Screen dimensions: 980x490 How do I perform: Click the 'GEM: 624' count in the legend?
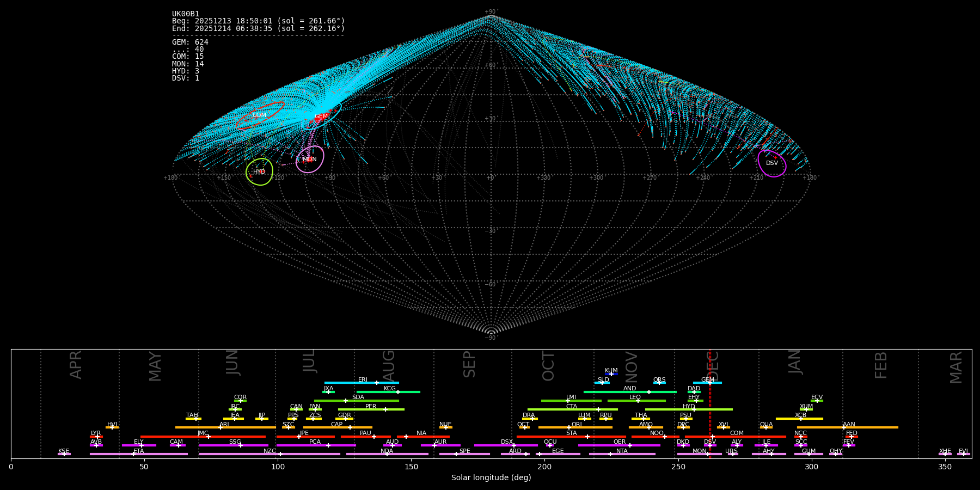190,42
